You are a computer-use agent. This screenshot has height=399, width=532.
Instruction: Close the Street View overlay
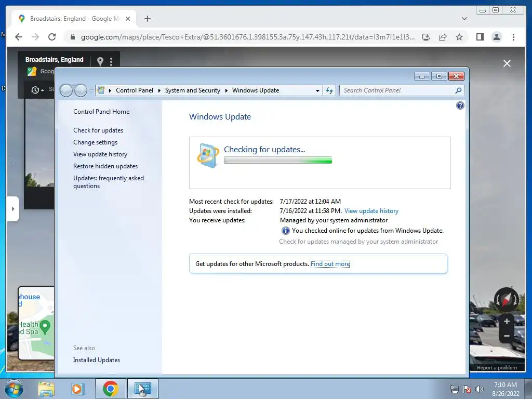point(507,63)
